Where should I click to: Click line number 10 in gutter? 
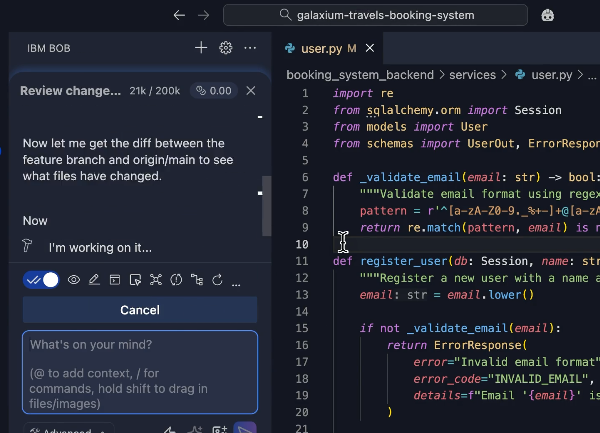coord(302,244)
